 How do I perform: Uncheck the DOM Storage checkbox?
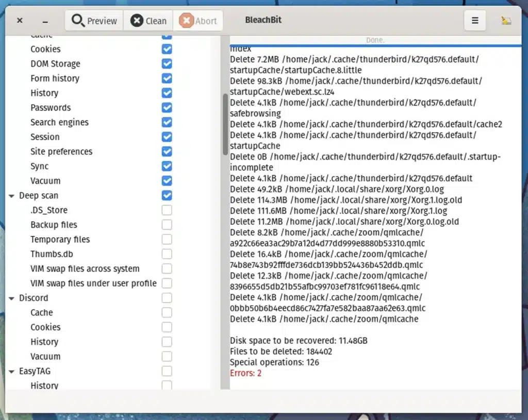(167, 63)
